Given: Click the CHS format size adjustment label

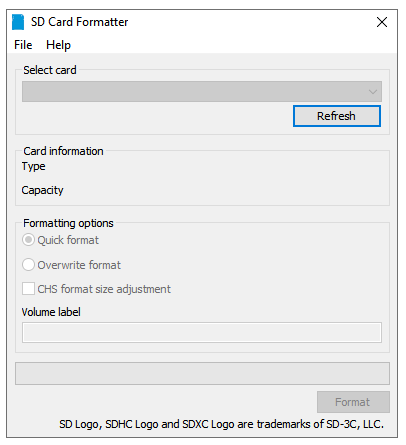Looking at the screenshot, I should click(104, 289).
